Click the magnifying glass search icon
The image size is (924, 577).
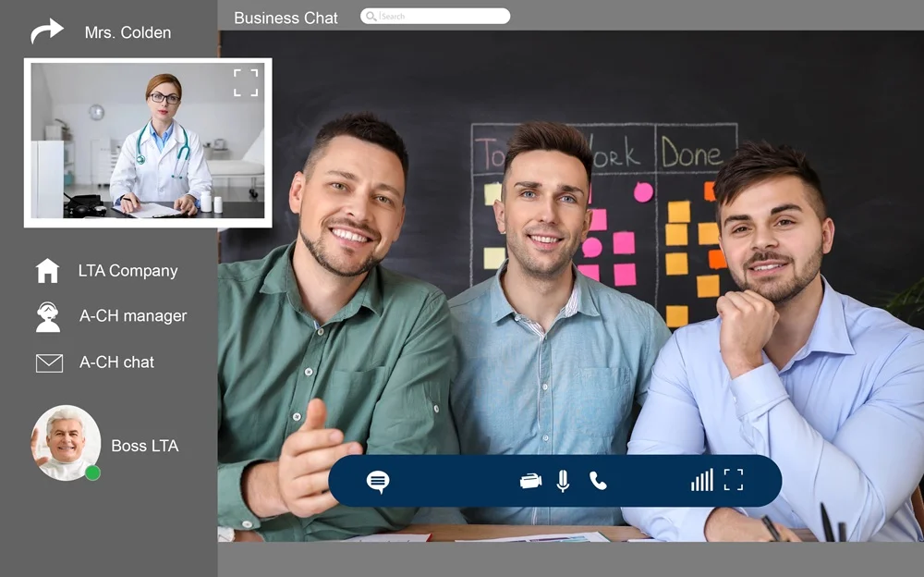click(371, 17)
